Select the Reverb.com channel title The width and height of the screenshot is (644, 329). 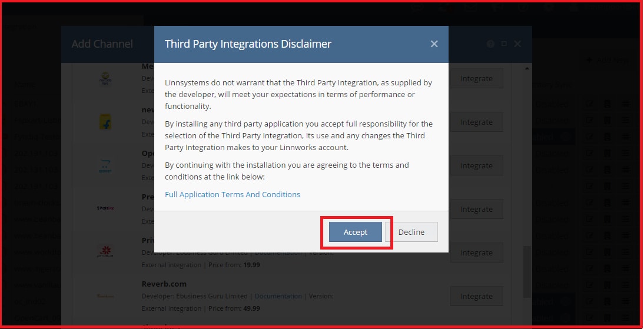(x=164, y=284)
